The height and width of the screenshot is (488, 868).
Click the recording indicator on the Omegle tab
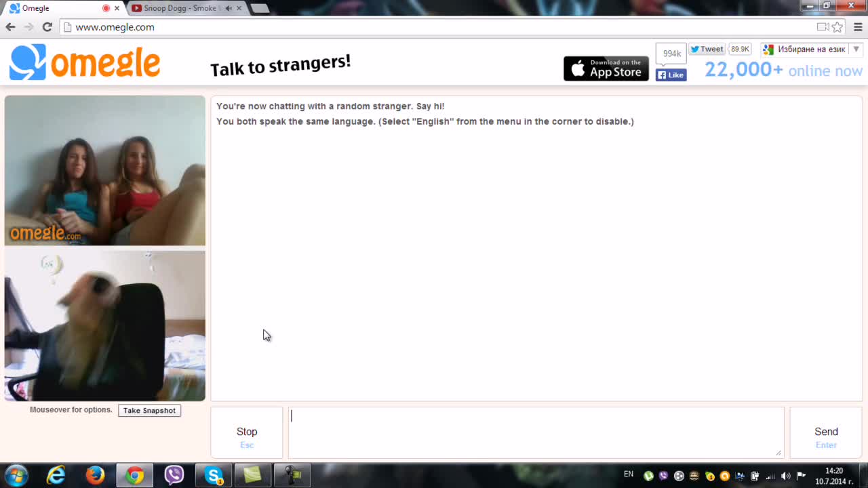[106, 8]
